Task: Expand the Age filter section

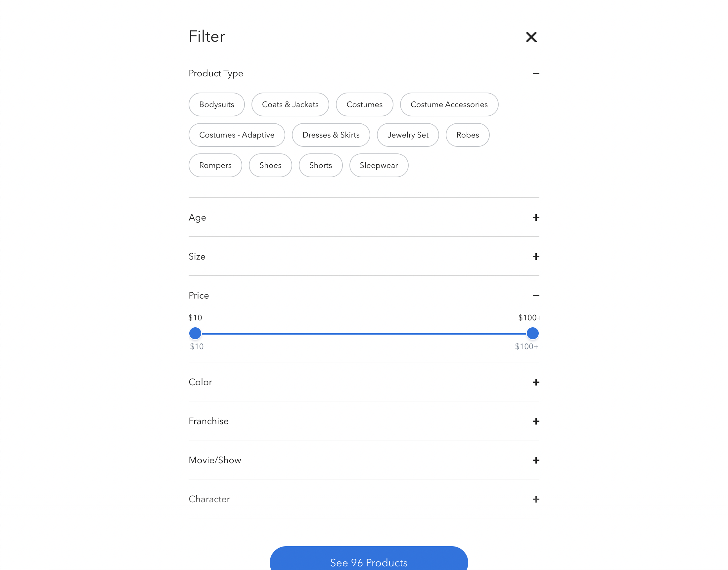Action: [x=536, y=218]
